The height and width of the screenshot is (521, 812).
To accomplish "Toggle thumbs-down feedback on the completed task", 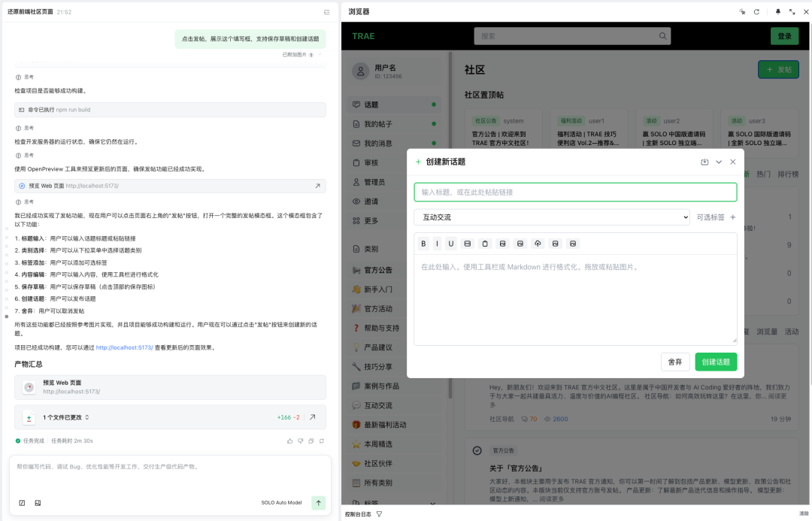I will pos(301,441).
